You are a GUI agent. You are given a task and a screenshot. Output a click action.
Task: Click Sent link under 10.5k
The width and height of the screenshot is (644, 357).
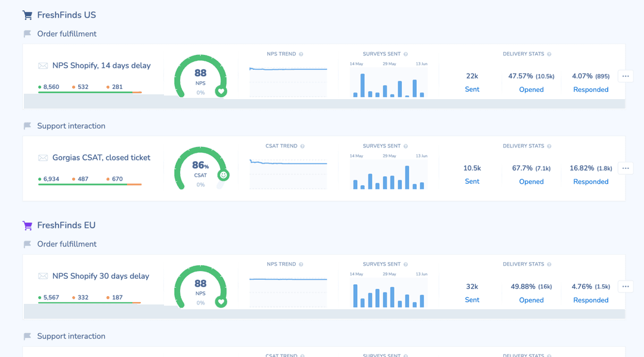tap(472, 181)
